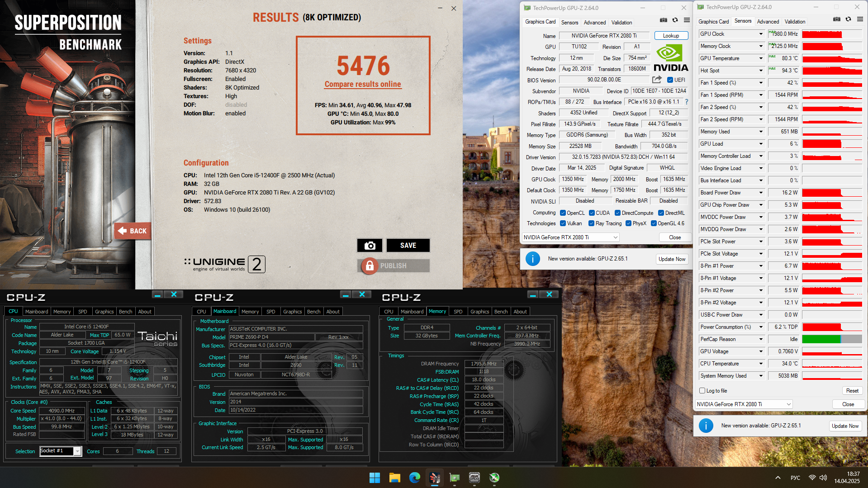The image size is (868, 488).
Task: Click the GPU-Z taskbar icon
Action: pos(454,478)
